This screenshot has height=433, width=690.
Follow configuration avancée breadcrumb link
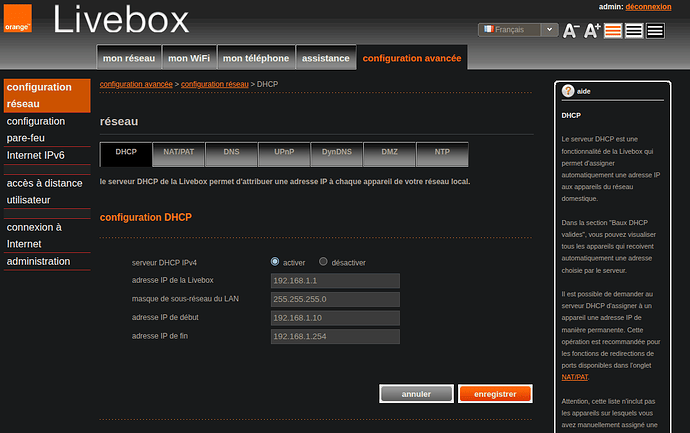point(136,84)
